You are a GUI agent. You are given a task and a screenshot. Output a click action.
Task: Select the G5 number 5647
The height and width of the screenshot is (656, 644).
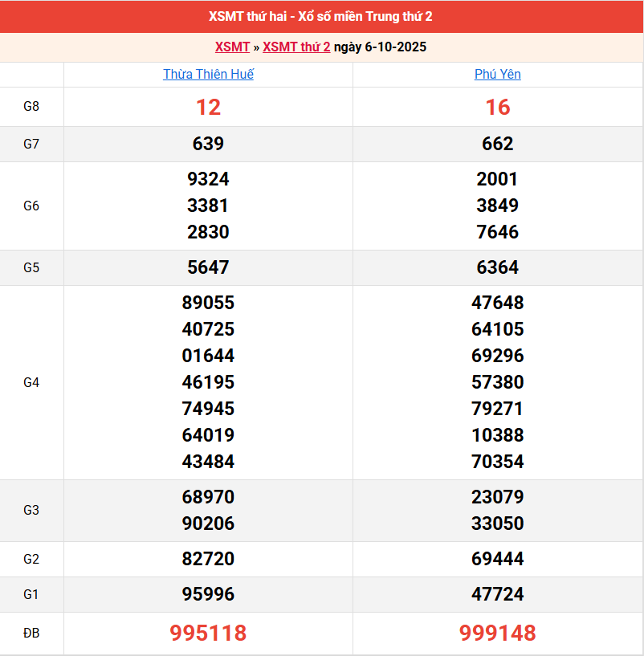[208, 267]
